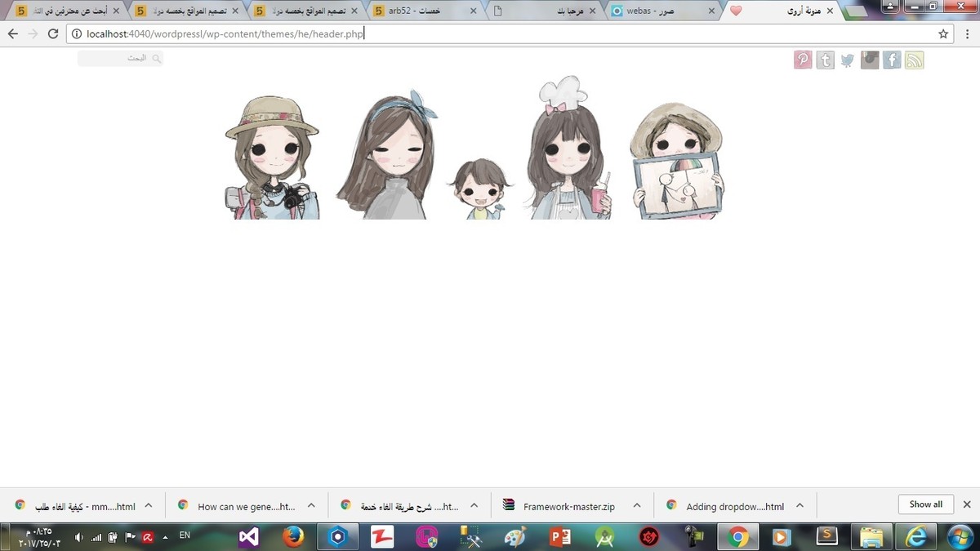980x551 pixels.
Task: Close the downloads bar
Action: [967, 504]
